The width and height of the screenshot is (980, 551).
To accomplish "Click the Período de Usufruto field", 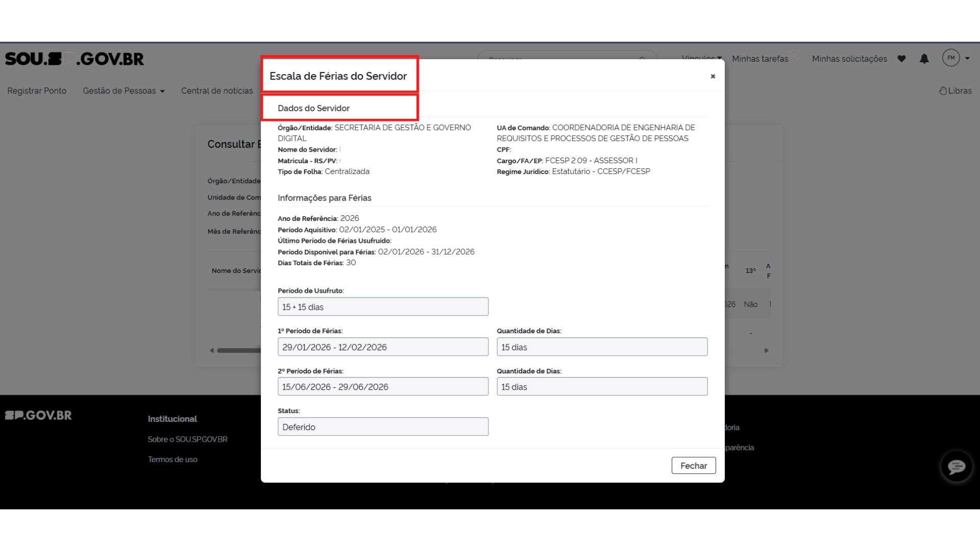I will 383,307.
